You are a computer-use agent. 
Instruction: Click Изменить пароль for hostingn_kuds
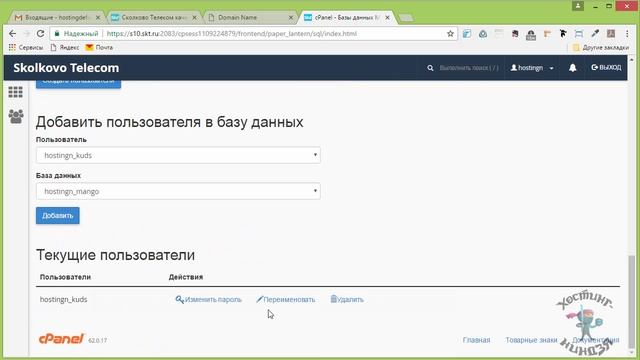(x=209, y=299)
